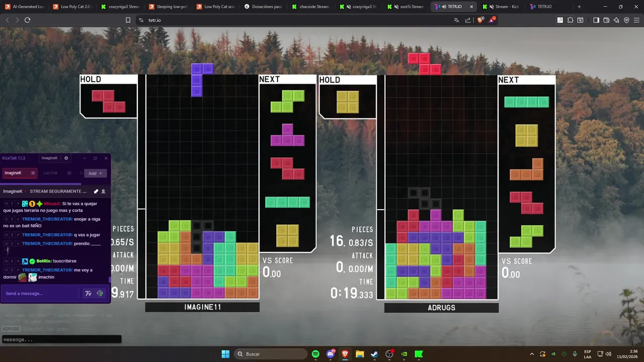Open the 7TV emote picker in KickTalk

(89, 293)
